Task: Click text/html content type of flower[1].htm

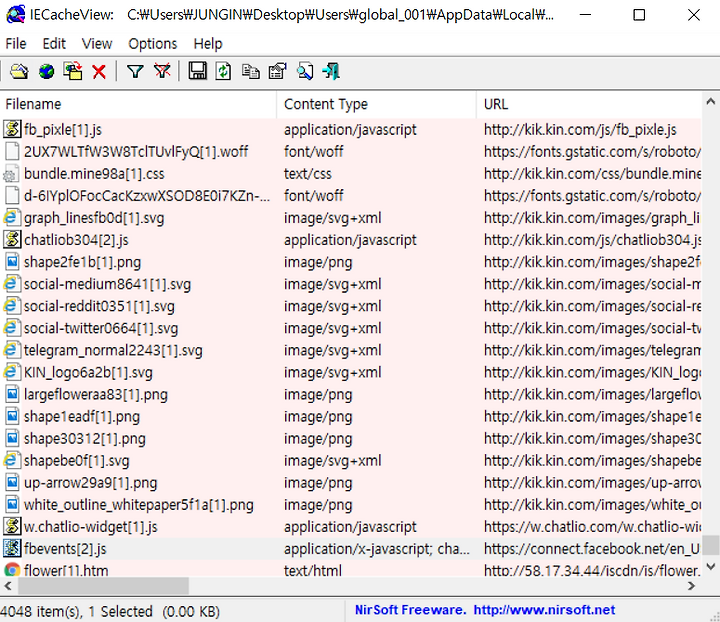Action: (313, 570)
